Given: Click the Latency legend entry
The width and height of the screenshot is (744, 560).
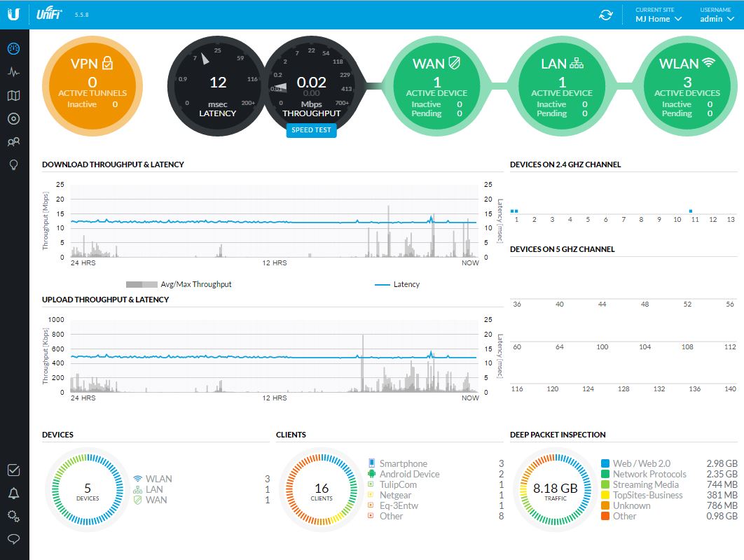Looking at the screenshot, I should pyautogui.click(x=397, y=284).
